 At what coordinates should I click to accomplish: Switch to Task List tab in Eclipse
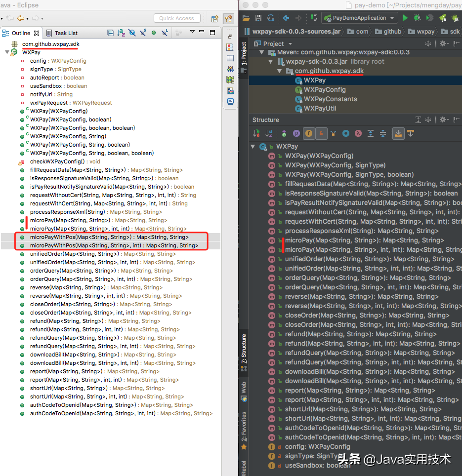point(62,33)
